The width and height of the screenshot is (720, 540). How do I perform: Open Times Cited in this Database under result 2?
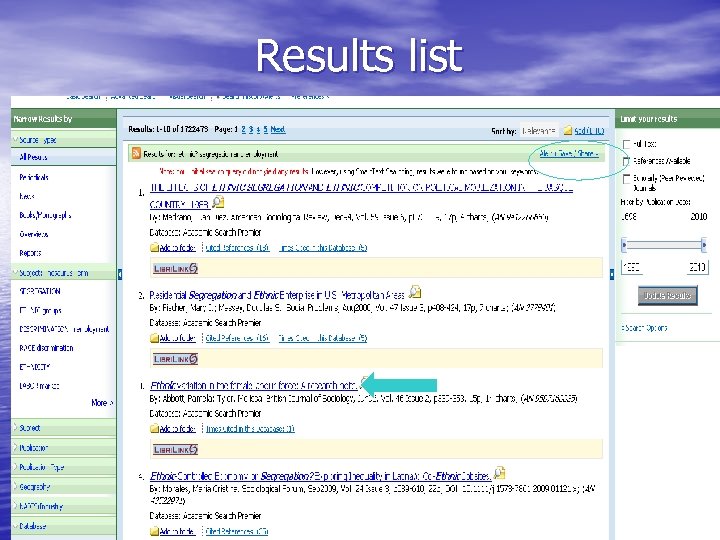click(323, 338)
